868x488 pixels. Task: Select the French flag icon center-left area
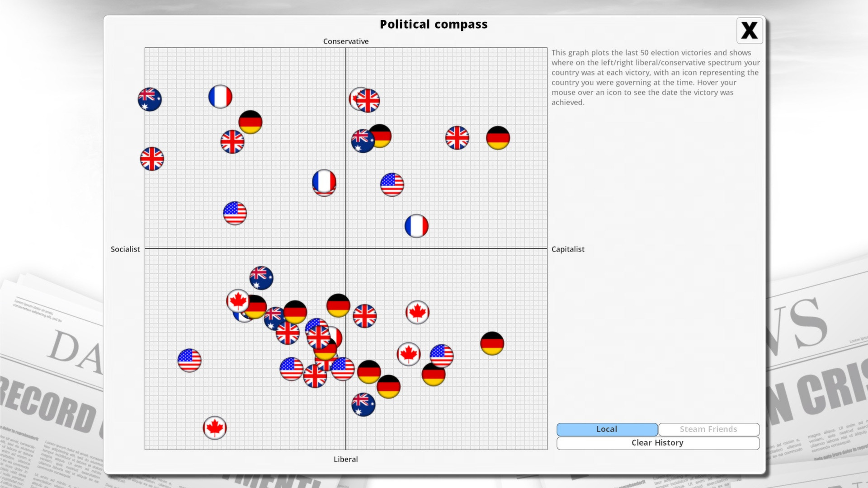[325, 181]
